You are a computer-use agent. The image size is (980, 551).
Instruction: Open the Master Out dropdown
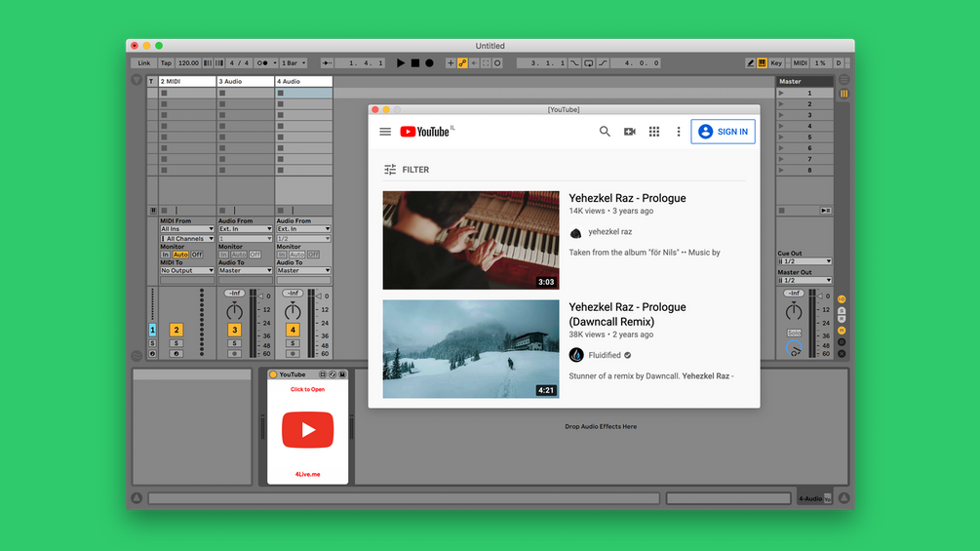(x=804, y=281)
